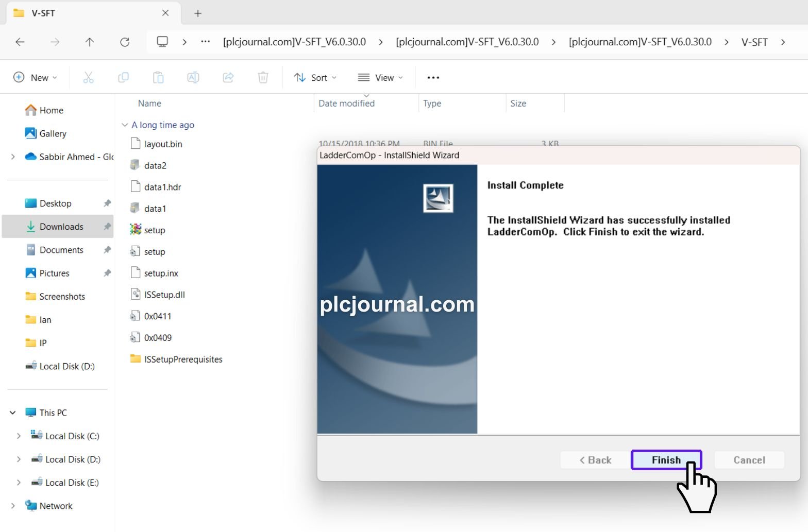Click the Back button in the wizard

(x=595, y=460)
